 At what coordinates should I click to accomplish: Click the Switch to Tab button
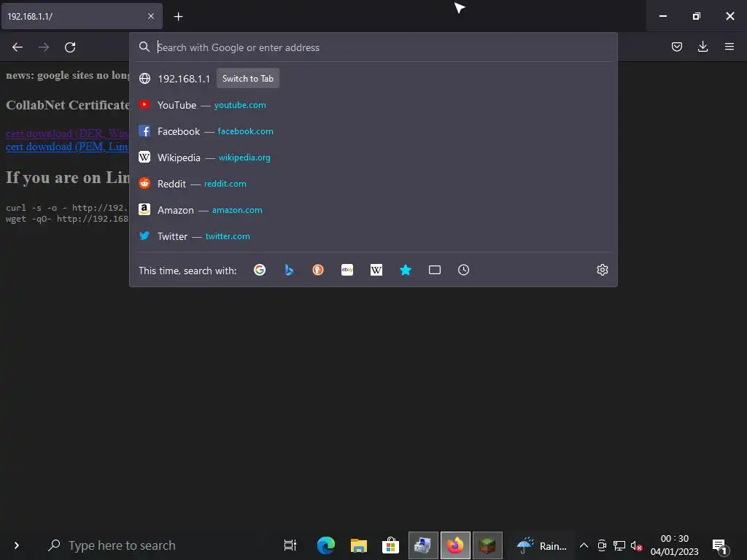click(248, 79)
